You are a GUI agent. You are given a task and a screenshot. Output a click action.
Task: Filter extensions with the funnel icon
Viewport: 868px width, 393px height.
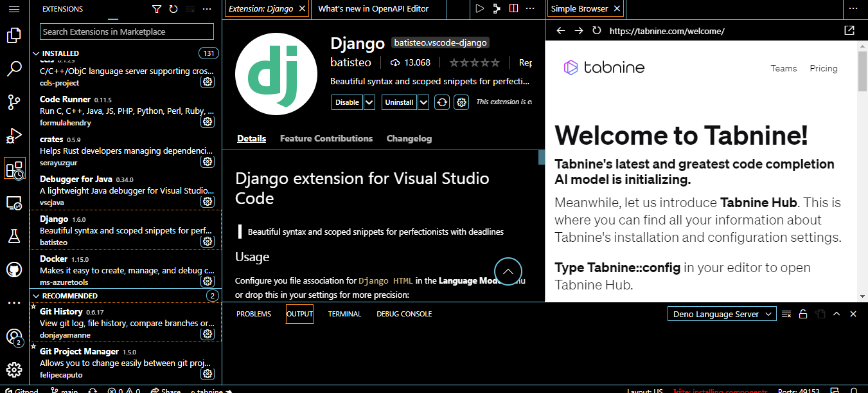[157, 9]
